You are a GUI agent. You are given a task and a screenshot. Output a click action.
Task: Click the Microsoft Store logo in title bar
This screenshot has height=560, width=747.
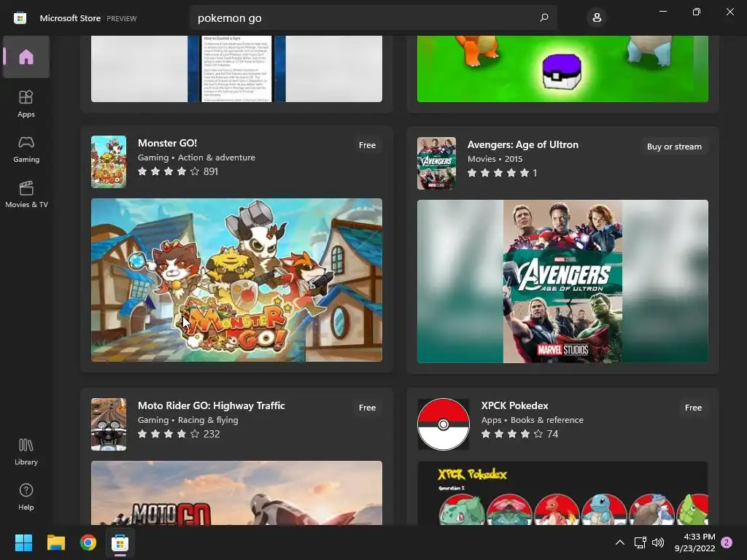20,18
